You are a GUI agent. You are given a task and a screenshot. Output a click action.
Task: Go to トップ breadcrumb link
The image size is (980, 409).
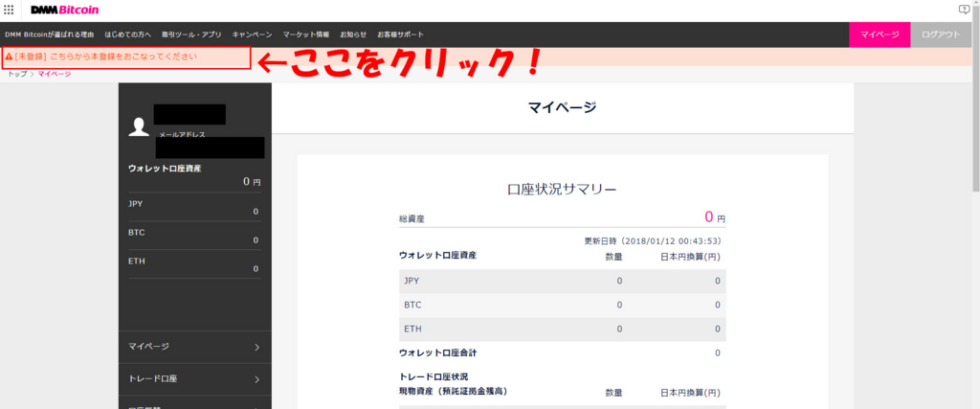coord(17,74)
